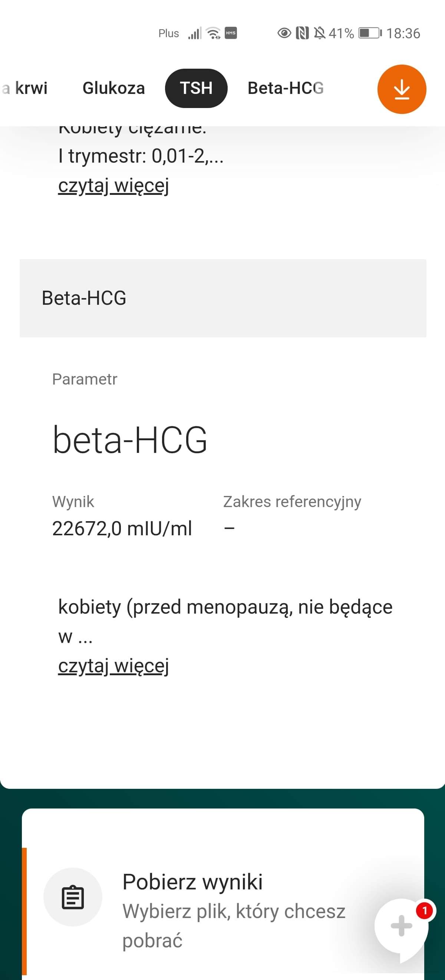Tap the Wi-Fi signal icon
445x980 pixels.
coord(214,33)
